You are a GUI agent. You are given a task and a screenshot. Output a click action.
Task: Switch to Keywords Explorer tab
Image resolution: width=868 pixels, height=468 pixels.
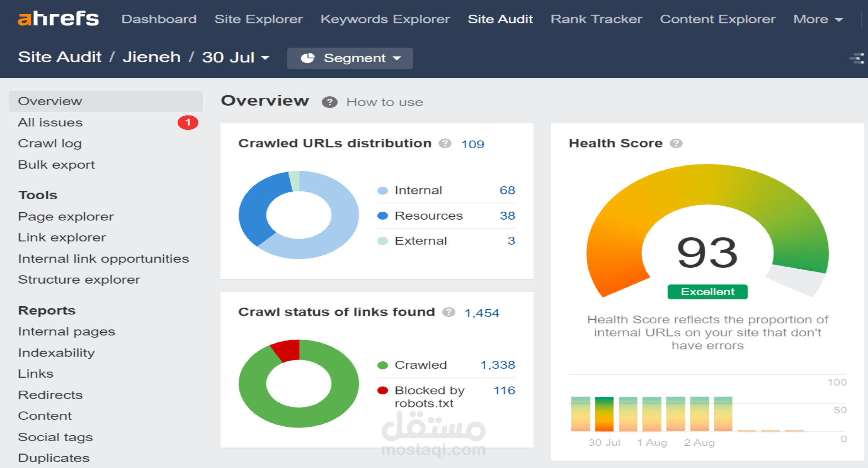[385, 19]
